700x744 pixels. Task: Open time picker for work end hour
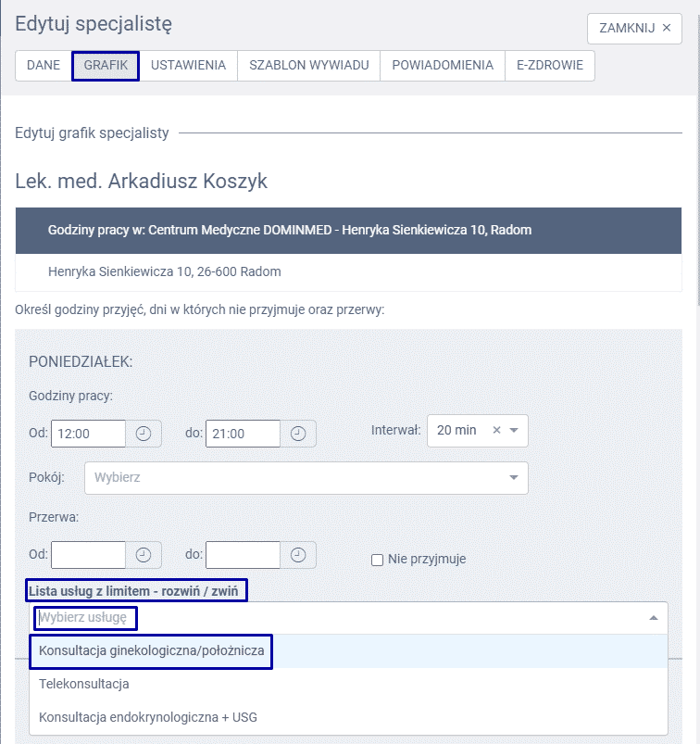pos(298,434)
